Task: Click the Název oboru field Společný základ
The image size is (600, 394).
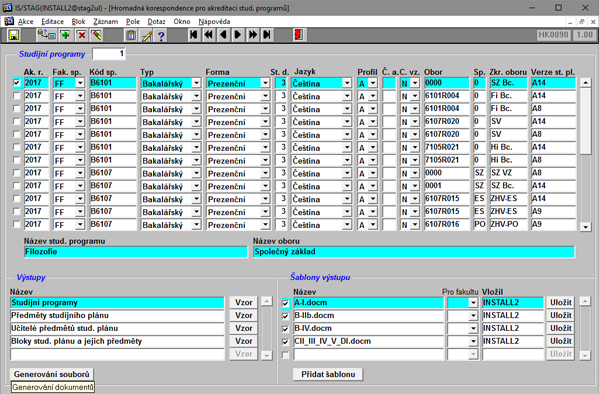Action: [x=414, y=252]
